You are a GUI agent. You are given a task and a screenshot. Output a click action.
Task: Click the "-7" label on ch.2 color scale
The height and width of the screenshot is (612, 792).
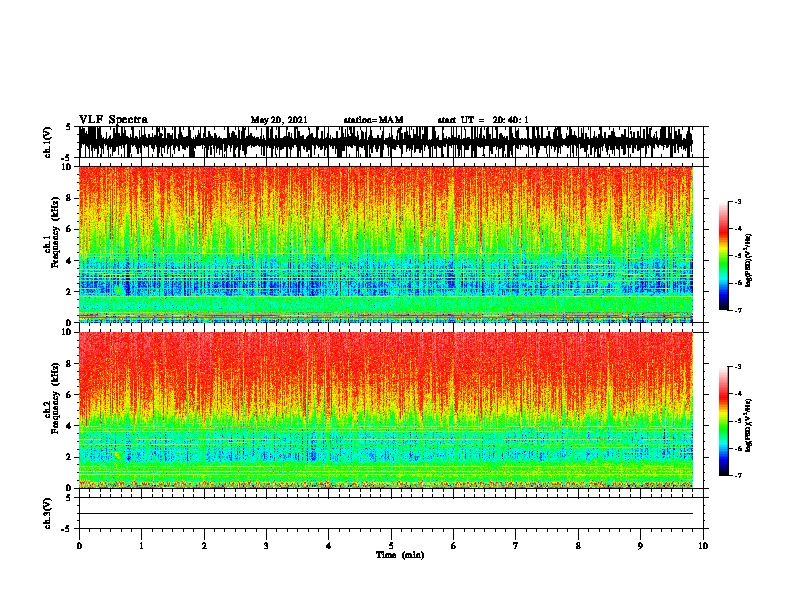[x=738, y=476]
